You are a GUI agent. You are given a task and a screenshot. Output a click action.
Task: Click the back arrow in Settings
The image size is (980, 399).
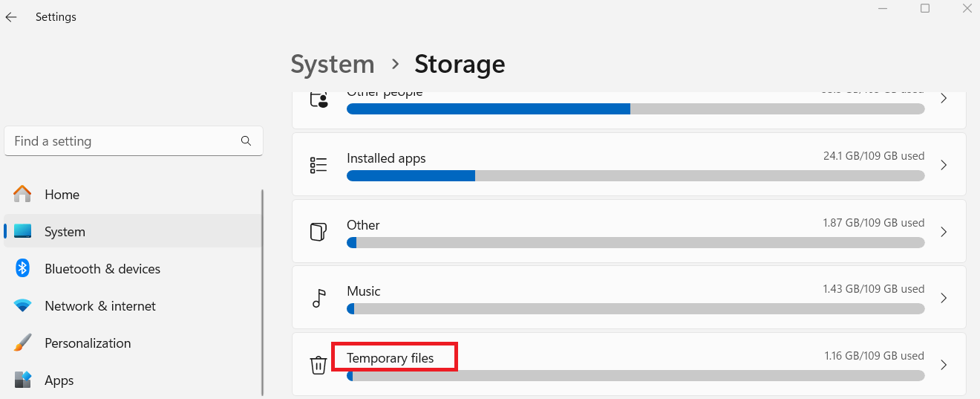click(x=11, y=17)
